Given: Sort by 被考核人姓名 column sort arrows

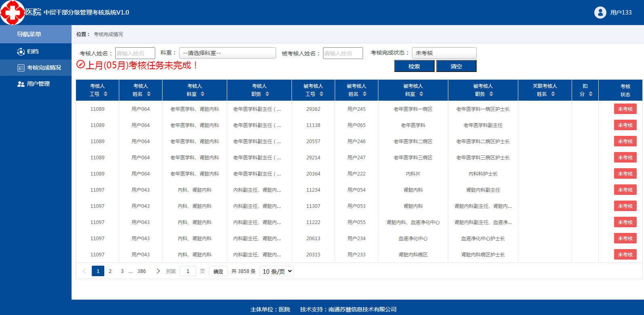Looking at the screenshot, I should (x=365, y=94).
